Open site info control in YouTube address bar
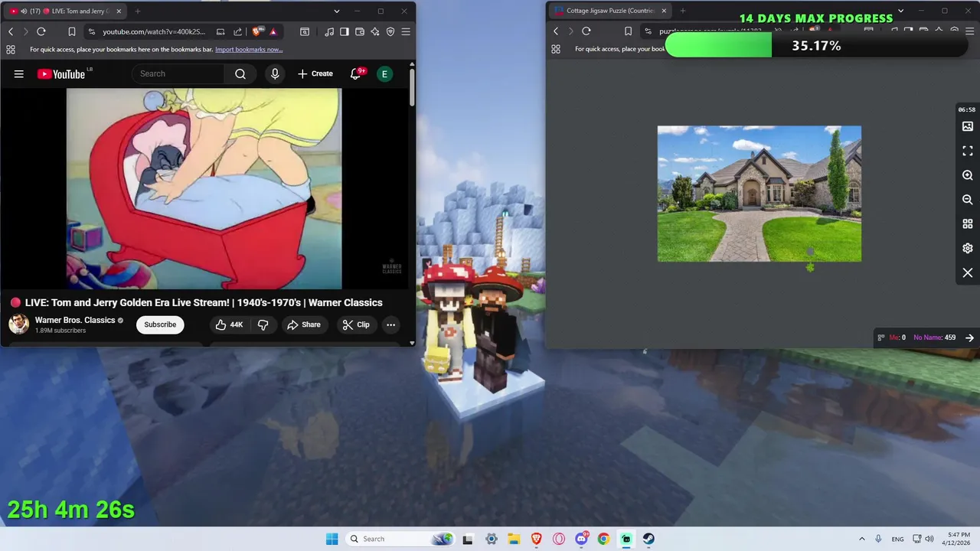 tap(92, 31)
